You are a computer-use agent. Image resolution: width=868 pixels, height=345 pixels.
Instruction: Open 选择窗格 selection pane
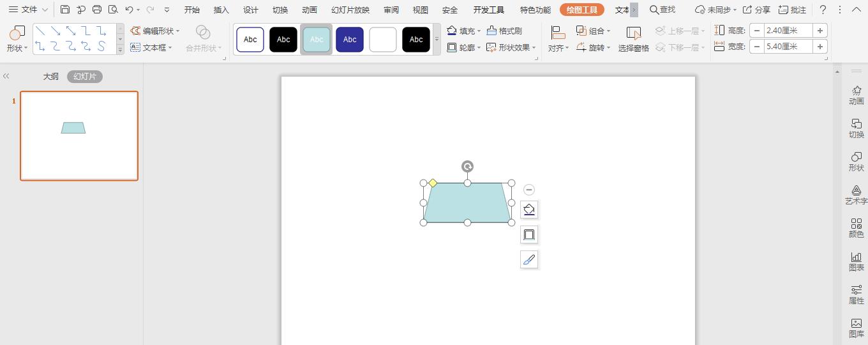[x=633, y=39]
